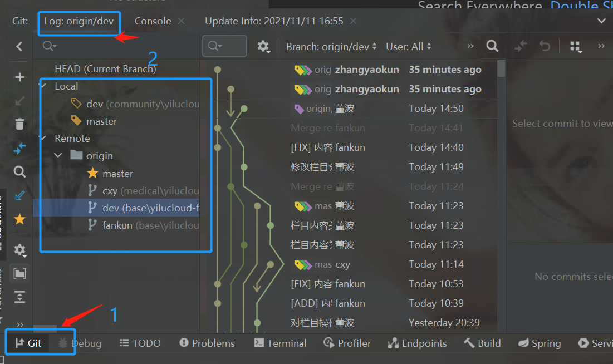Close the Console tab
Viewport: 613px width, 364px height.
click(181, 21)
